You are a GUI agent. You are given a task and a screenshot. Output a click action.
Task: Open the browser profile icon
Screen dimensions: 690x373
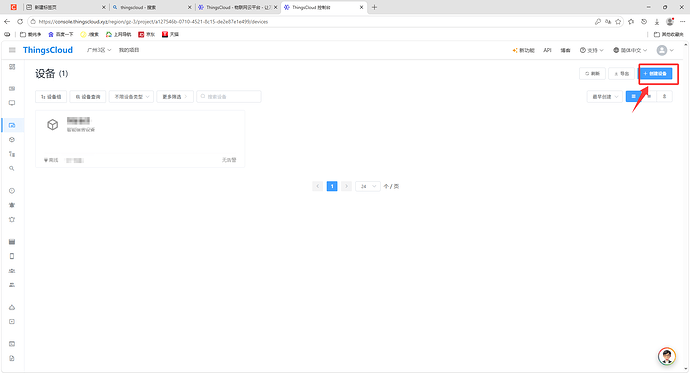[x=670, y=22]
